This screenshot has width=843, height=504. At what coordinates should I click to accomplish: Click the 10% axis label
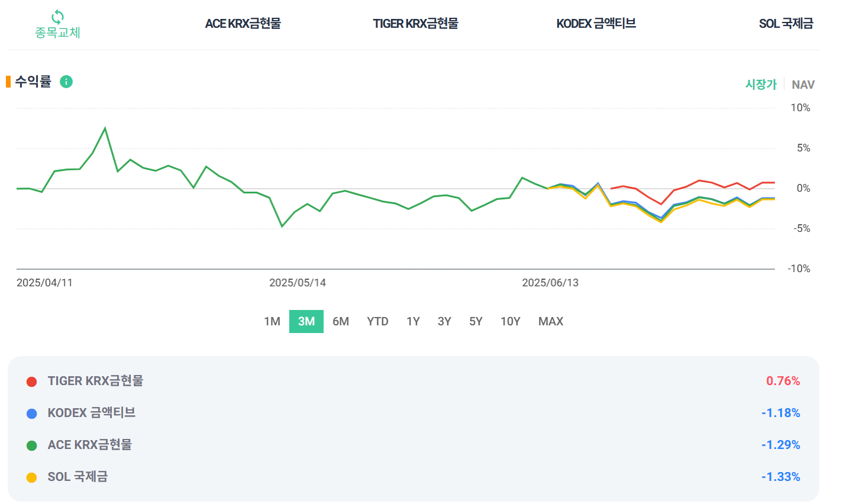coord(800,108)
